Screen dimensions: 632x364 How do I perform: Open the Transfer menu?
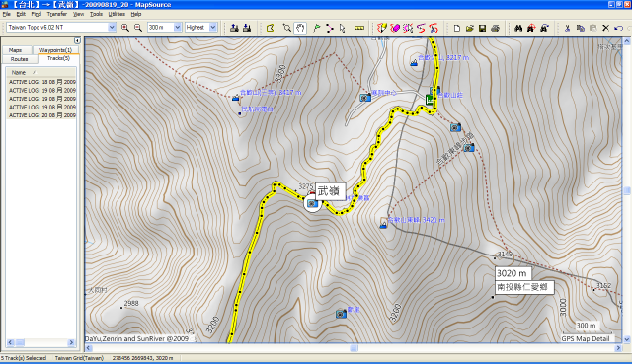coord(57,14)
